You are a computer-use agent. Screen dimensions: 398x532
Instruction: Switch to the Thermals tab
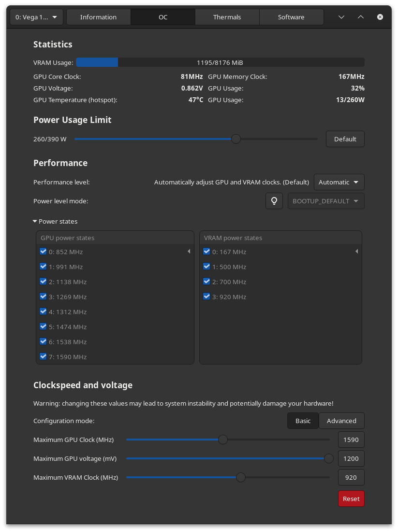[x=227, y=17]
